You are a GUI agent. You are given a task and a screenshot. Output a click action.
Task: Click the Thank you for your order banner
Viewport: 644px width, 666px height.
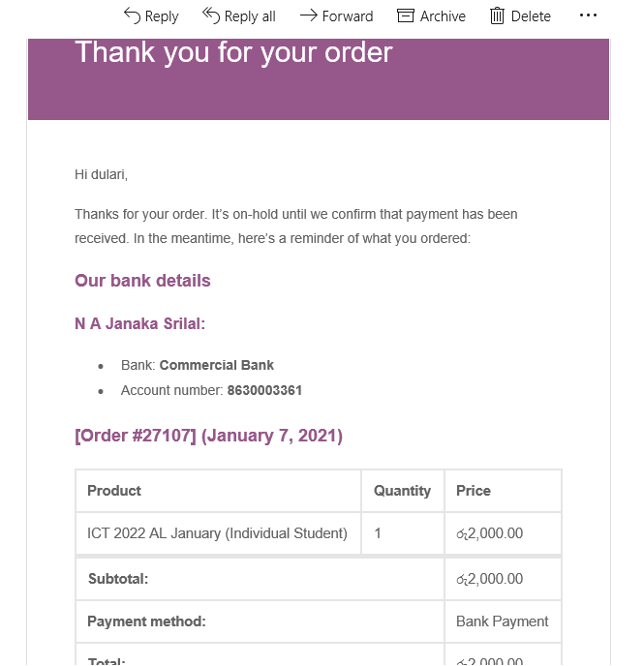319,79
